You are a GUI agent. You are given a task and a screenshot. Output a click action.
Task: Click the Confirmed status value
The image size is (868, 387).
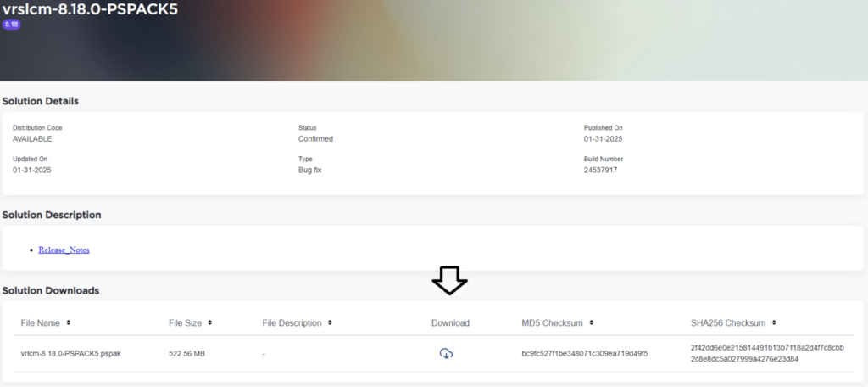point(315,138)
